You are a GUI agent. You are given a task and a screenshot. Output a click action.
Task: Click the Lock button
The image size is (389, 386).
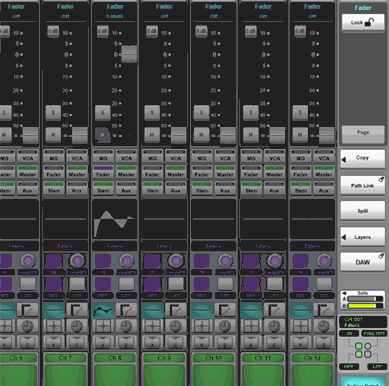click(363, 23)
